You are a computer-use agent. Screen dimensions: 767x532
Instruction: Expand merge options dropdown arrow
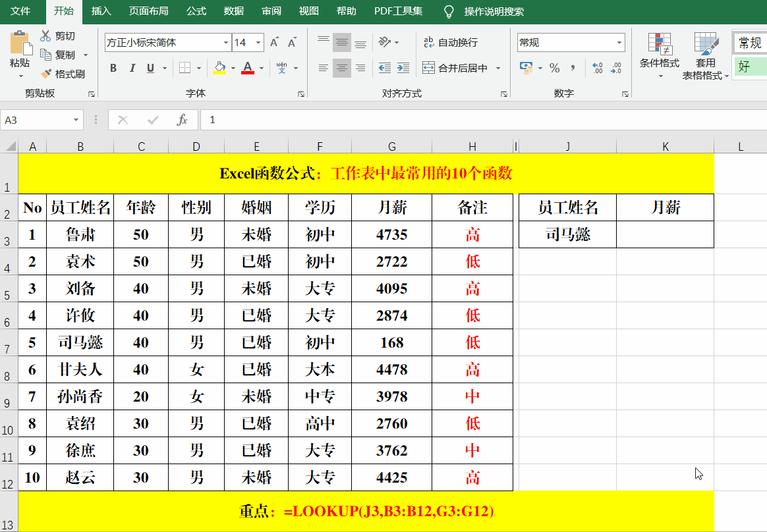[x=498, y=68]
